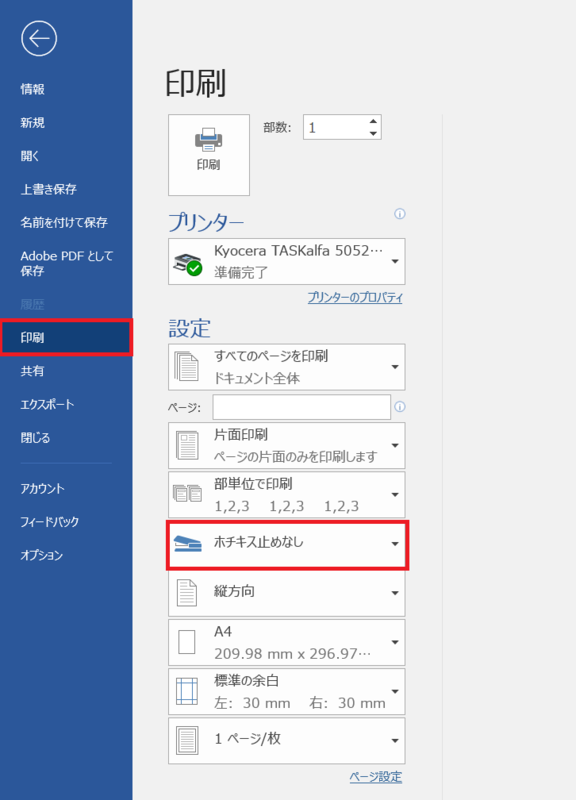This screenshot has width=576, height=800.
Task: Increase copies with the up stepper arrow
Action: [373, 121]
